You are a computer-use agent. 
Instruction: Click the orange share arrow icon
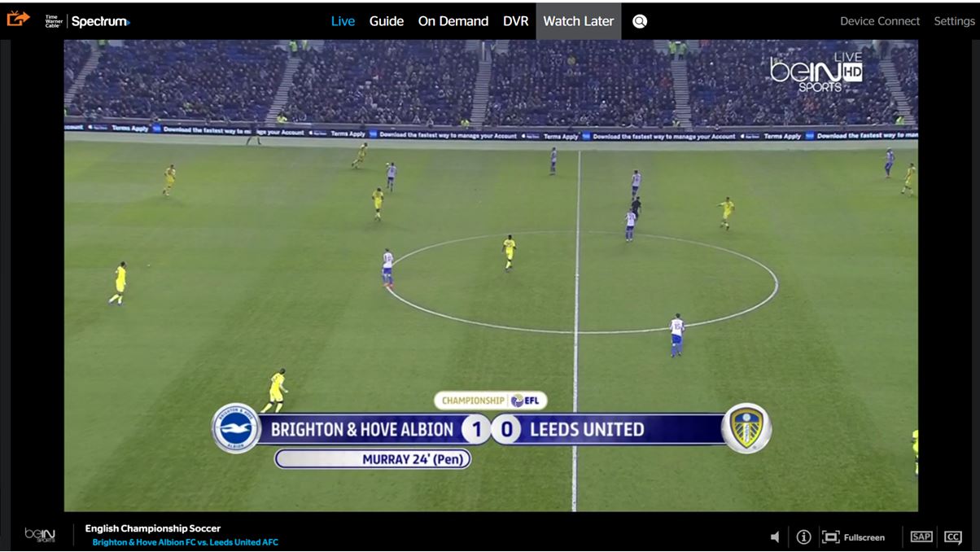[18, 18]
